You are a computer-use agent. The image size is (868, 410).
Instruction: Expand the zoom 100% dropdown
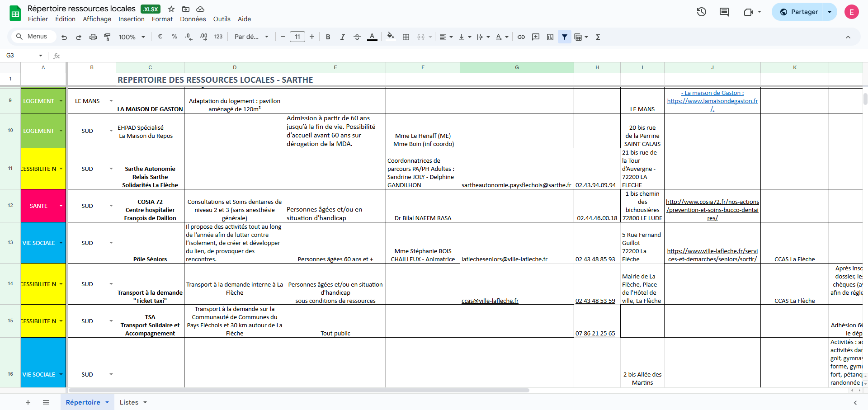click(x=132, y=37)
